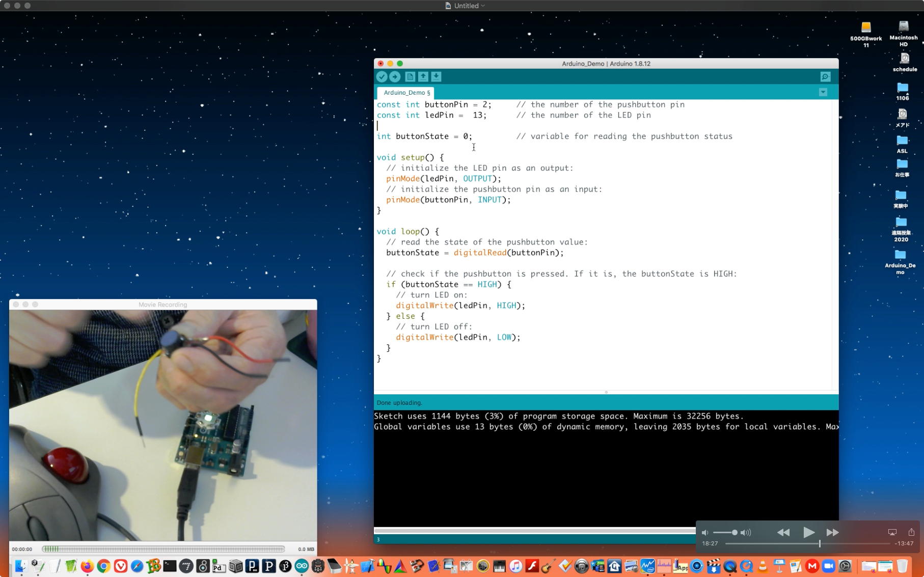Open GarageBand guitar icon in the dock

click(549, 566)
